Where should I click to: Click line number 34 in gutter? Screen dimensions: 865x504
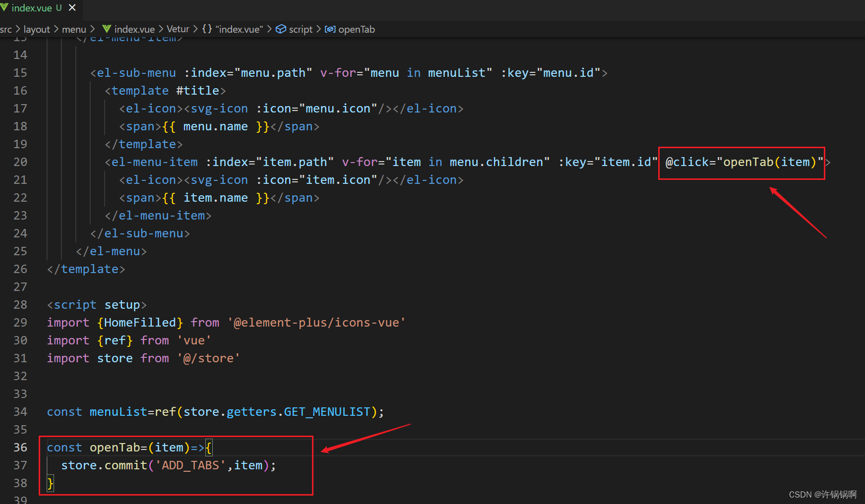pos(20,412)
